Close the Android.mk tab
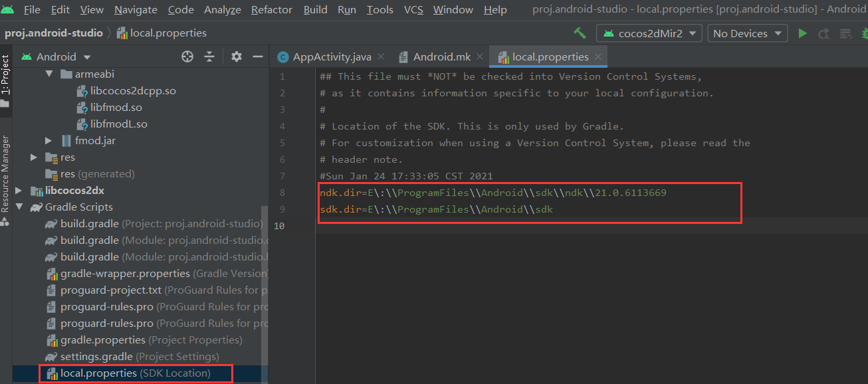 [x=481, y=57]
